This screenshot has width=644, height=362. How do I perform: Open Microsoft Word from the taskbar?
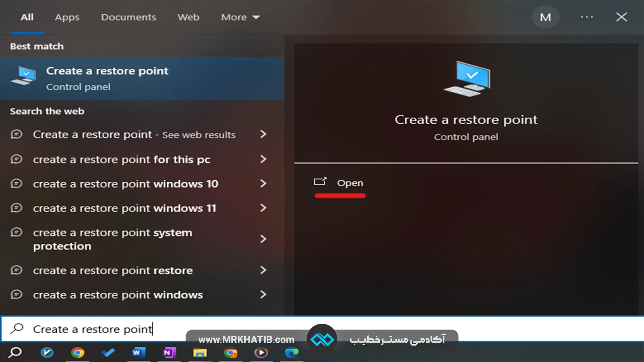click(139, 353)
